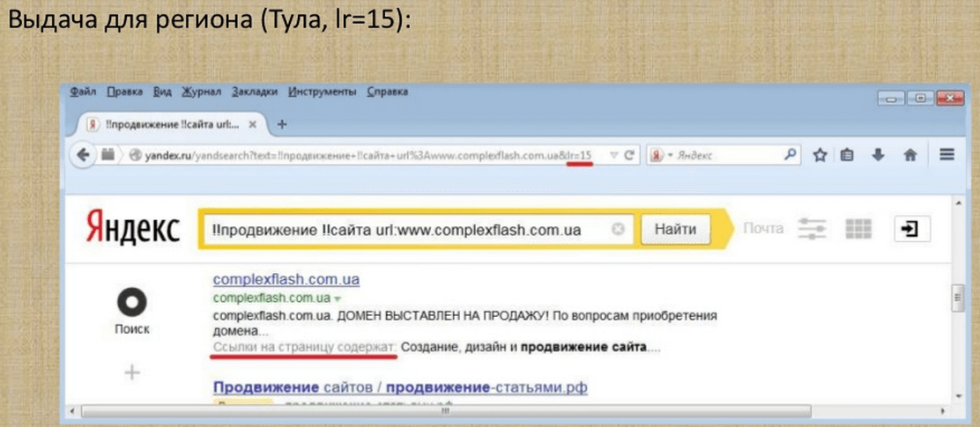Open the Файл menu
This screenshot has width=980, height=427.
(83, 92)
